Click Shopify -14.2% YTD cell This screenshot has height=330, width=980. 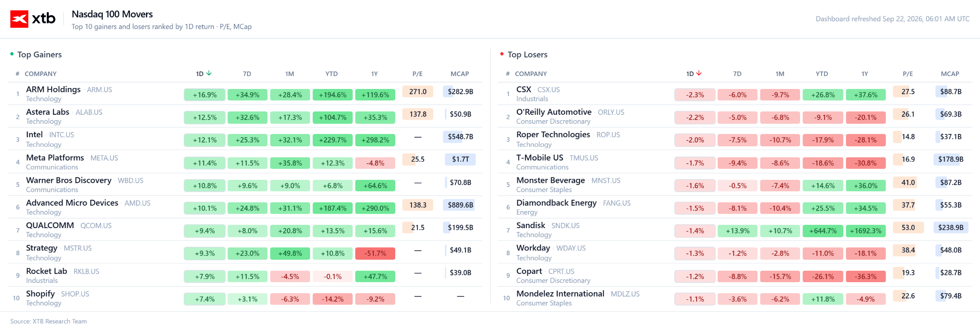[x=333, y=299]
